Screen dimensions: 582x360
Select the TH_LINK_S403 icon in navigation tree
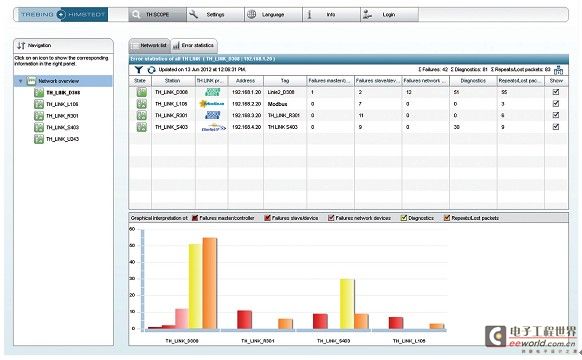(x=39, y=127)
